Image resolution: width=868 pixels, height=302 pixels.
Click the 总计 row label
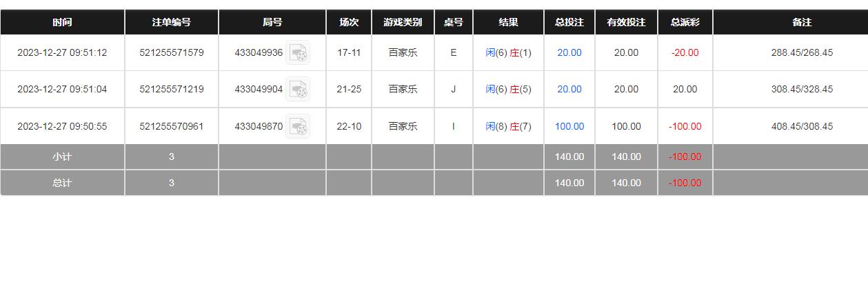(x=62, y=183)
